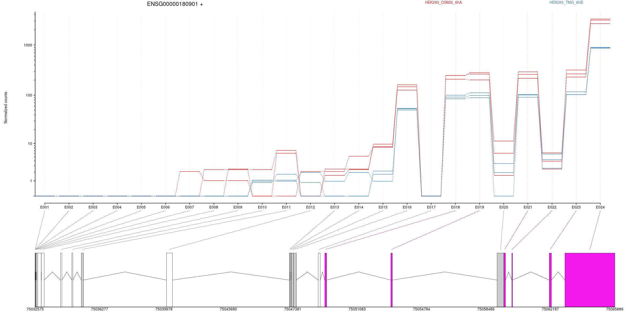Click exon label E004

tap(117, 207)
